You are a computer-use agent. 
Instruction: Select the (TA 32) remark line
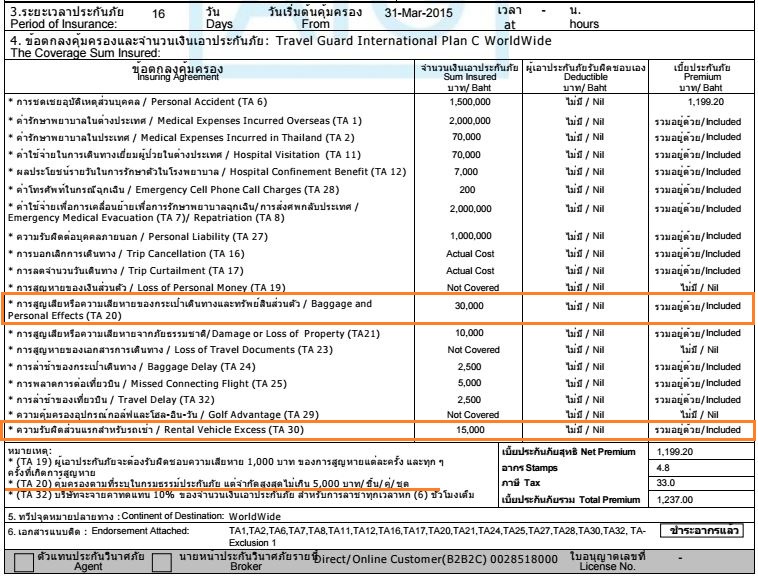pos(241,495)
